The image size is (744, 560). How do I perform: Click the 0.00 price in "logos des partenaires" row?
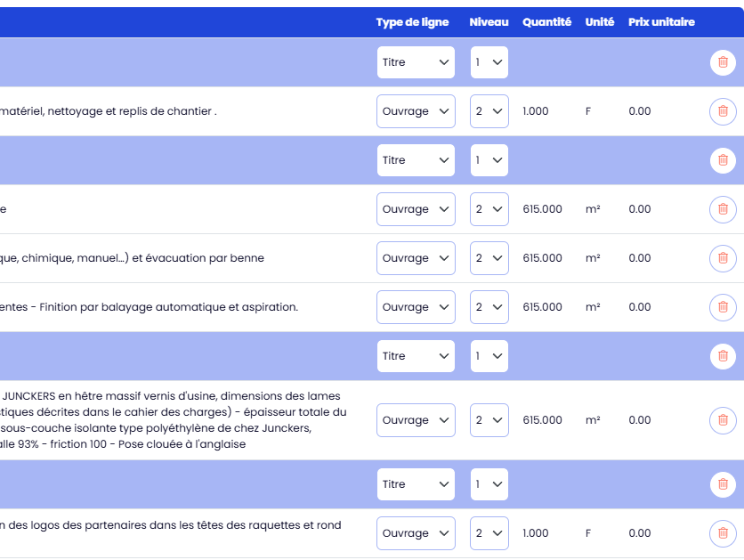639,533
